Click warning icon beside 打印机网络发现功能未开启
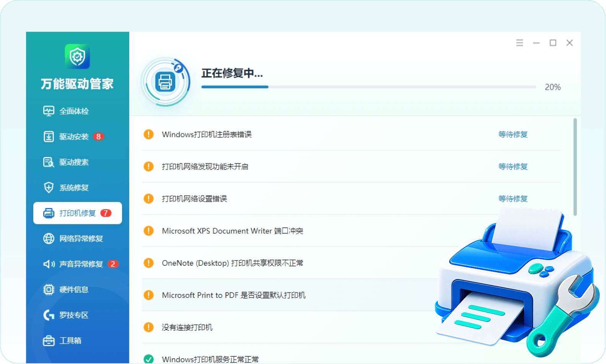This screenshot has height=364, width=606. tap(148, 166)
